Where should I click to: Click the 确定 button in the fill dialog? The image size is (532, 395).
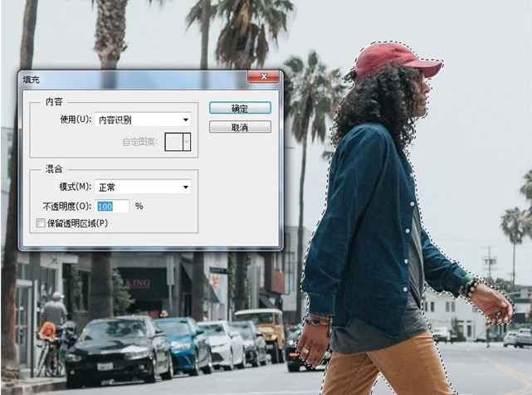coord(240,108)
